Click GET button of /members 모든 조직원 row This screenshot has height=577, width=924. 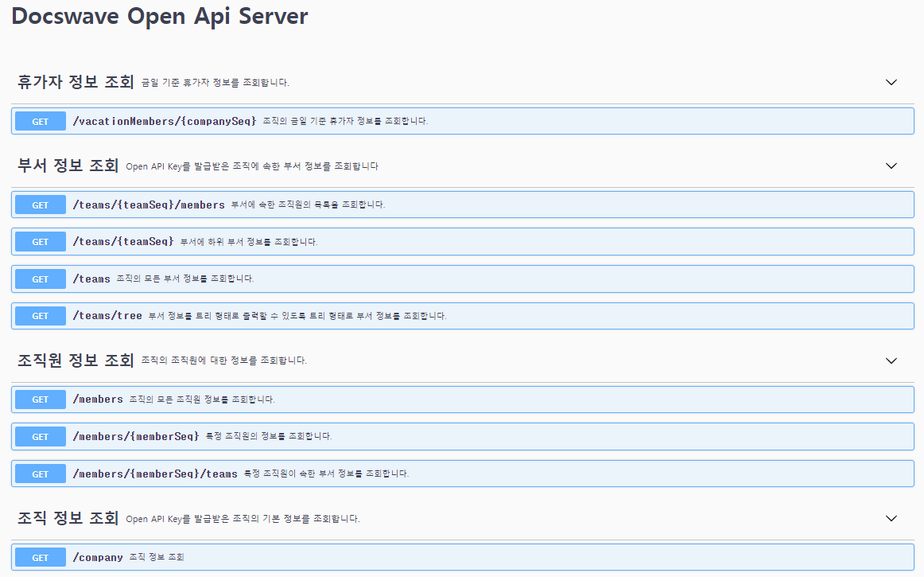[41, 400]
